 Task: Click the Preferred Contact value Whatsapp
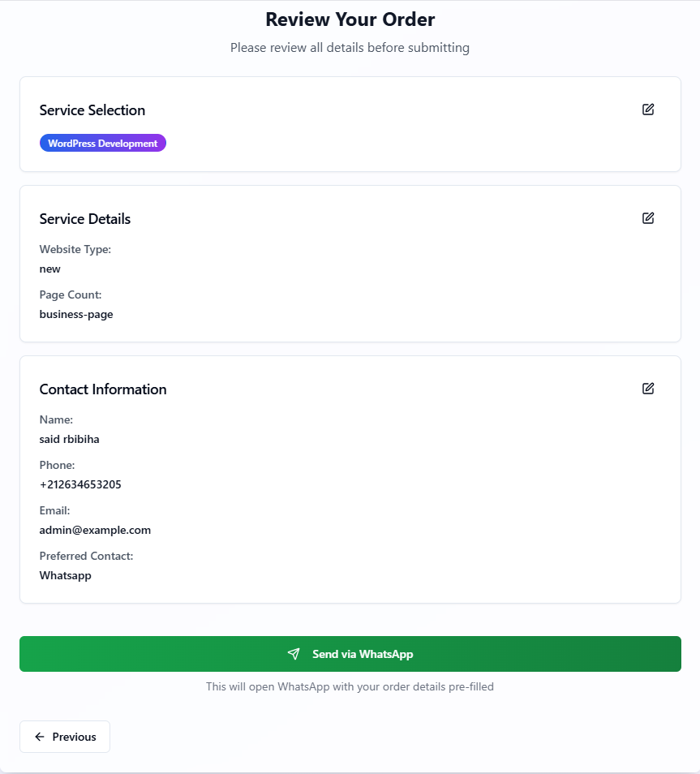pyautogui.click(x=65, y=575)
